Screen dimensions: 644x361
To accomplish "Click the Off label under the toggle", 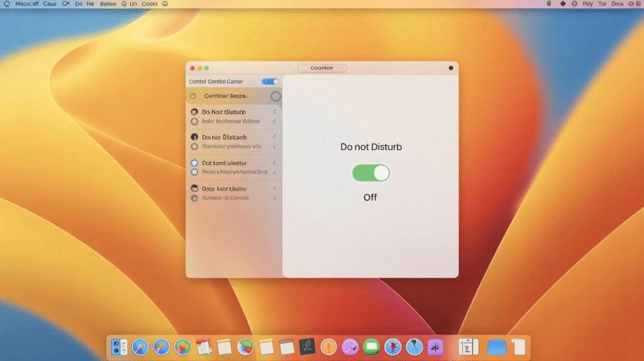I will (370, 197).
